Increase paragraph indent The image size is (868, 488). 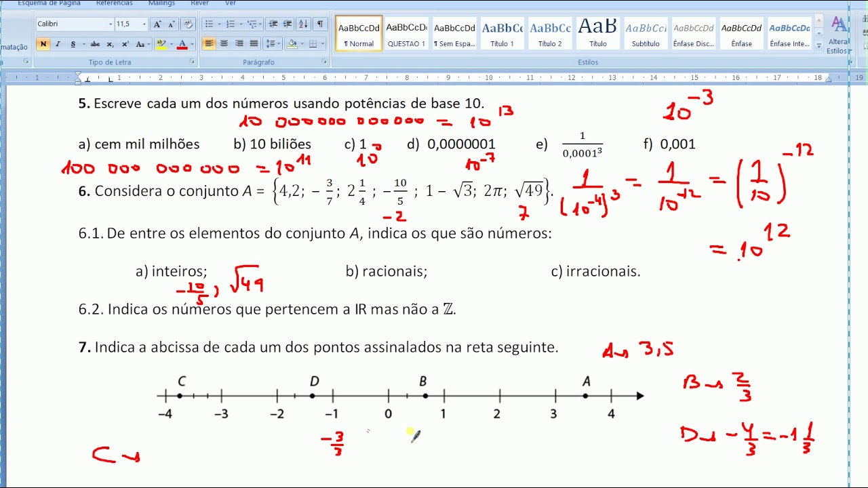[x=288, y=24]
